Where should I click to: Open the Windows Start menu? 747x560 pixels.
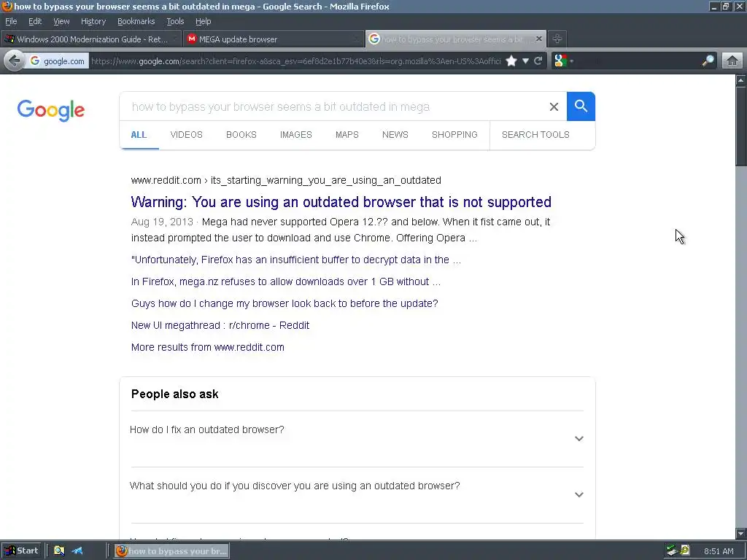[x=21, y=551]
